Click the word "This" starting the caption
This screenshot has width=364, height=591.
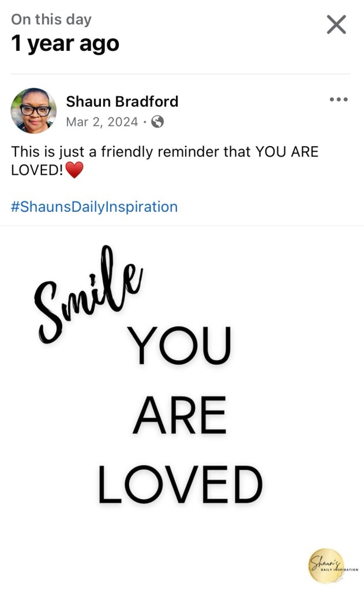24,152
